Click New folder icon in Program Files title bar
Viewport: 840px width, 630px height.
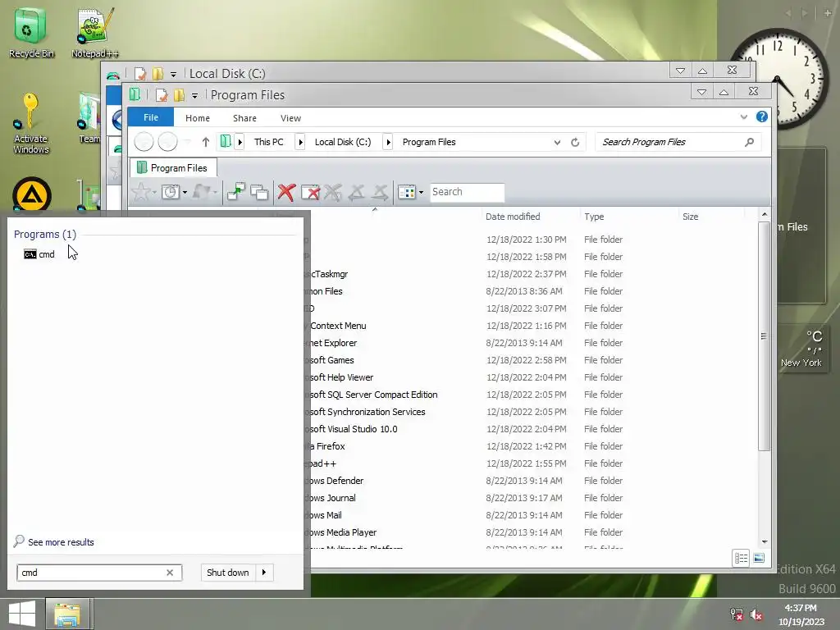(x=179, y=95)
